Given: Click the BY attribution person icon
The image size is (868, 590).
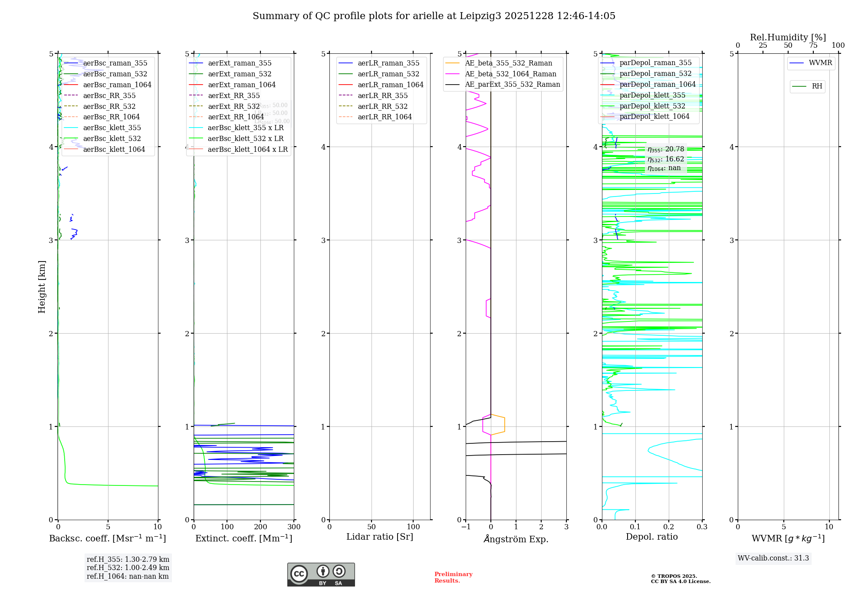Looking at the screenshot, I should pyautogui.click(x=322, y=571).
